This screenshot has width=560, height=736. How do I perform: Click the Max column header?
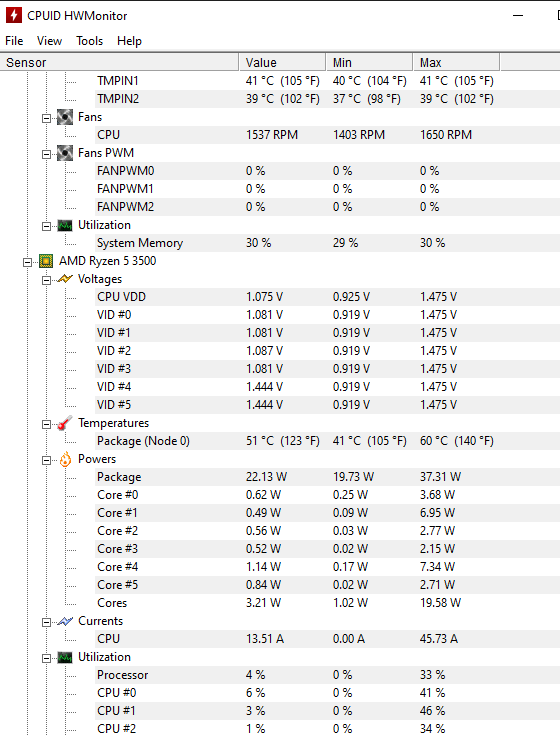(x=456, y=62)
